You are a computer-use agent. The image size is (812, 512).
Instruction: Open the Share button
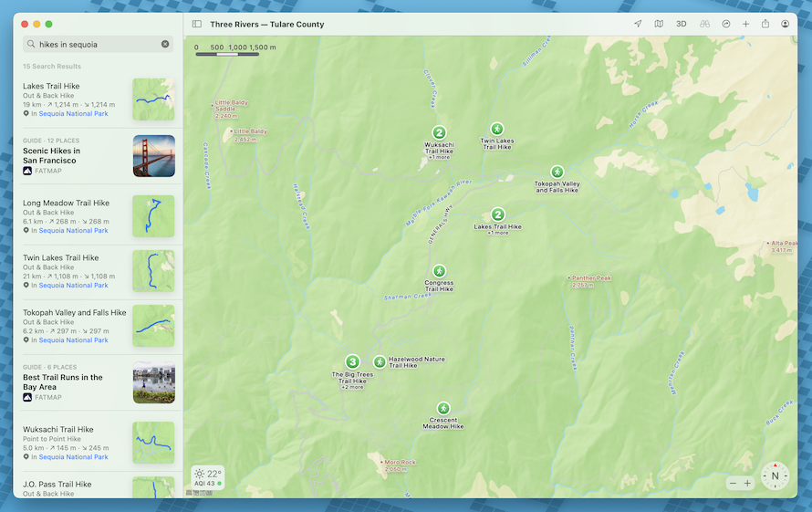click(x=765, y=24)
